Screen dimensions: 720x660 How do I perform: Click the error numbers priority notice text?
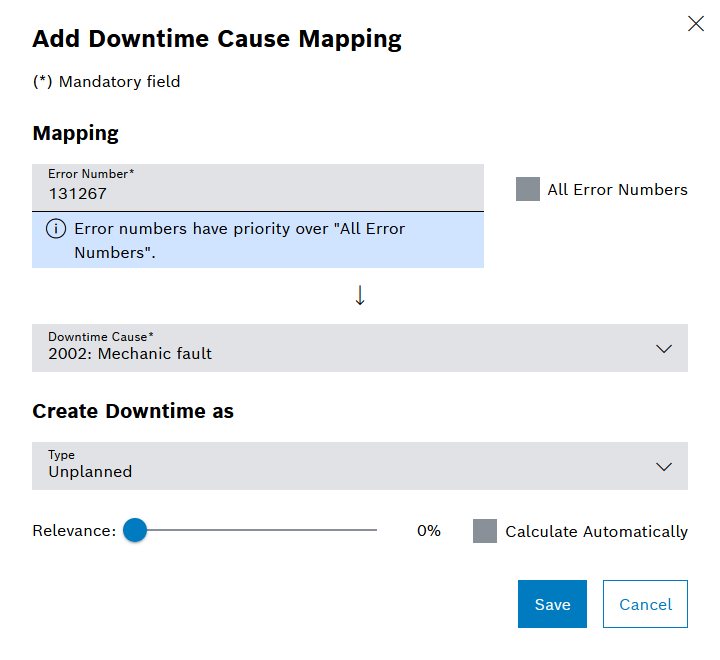click(240, 240)
